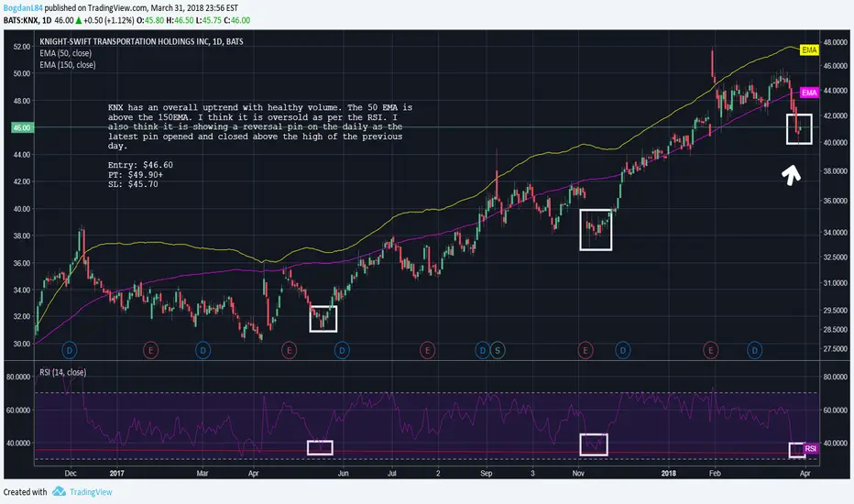Click the 2017 label on time axis
This screenshot has width=854, height=504.
[x=116, y=473]
